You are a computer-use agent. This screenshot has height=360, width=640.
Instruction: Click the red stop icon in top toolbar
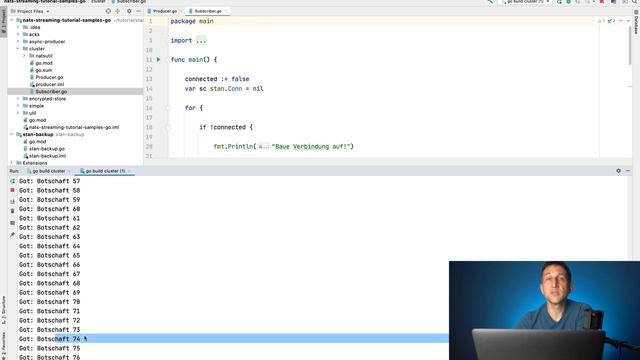coord(602,2)
